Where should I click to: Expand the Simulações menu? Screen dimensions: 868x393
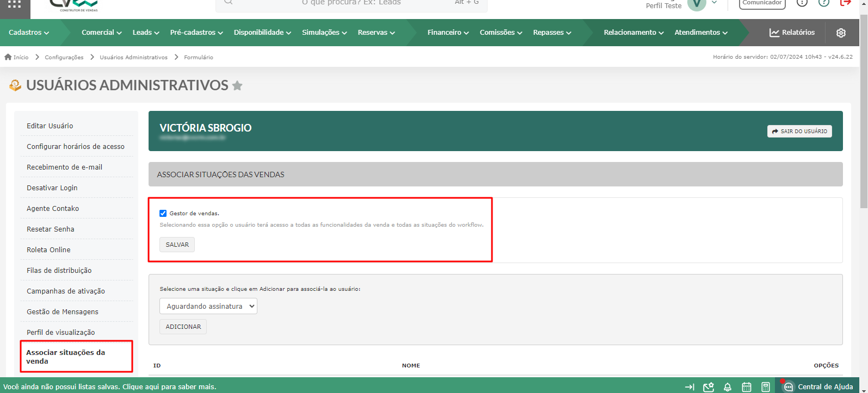pos(324,33)
